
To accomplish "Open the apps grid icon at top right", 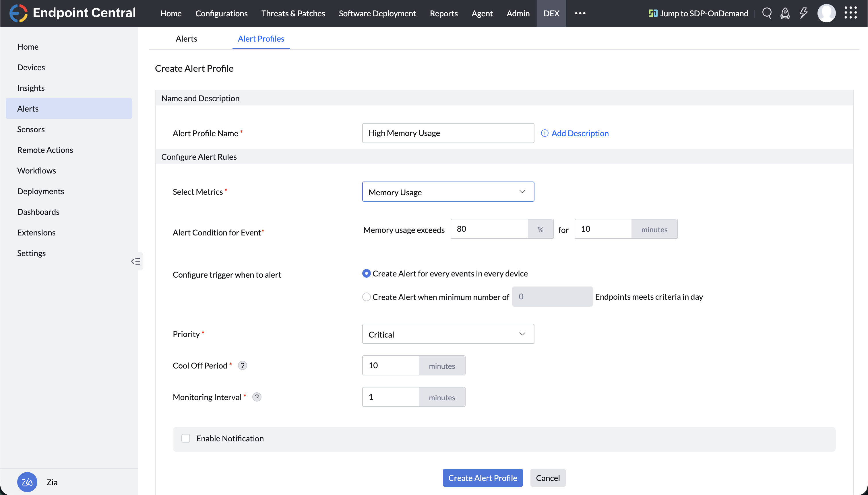I will [851, 13].
